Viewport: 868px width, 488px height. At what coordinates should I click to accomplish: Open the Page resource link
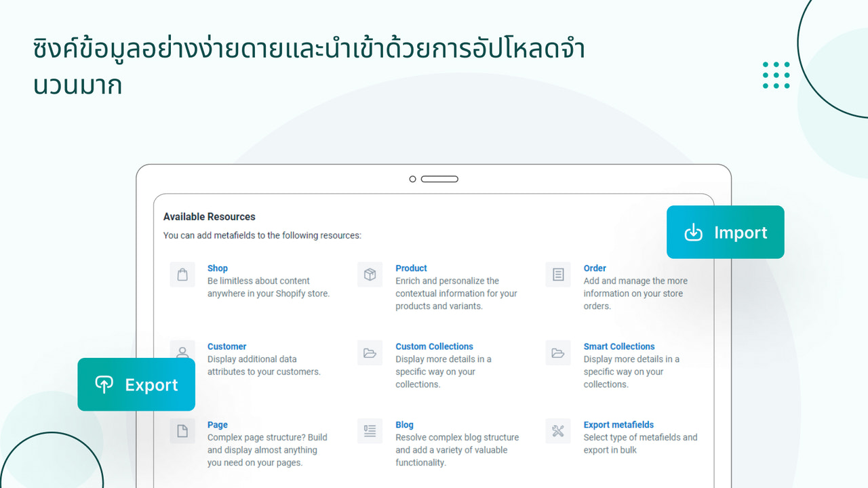tap(218, 425)
